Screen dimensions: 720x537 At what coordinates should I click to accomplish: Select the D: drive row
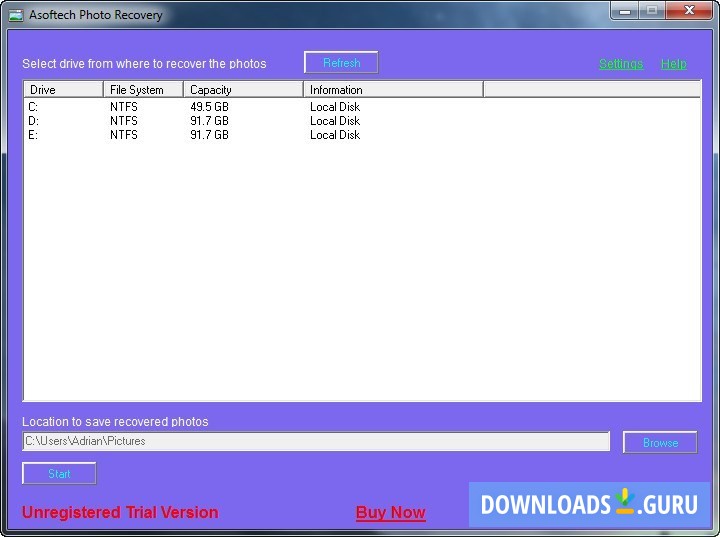(362, 121)
